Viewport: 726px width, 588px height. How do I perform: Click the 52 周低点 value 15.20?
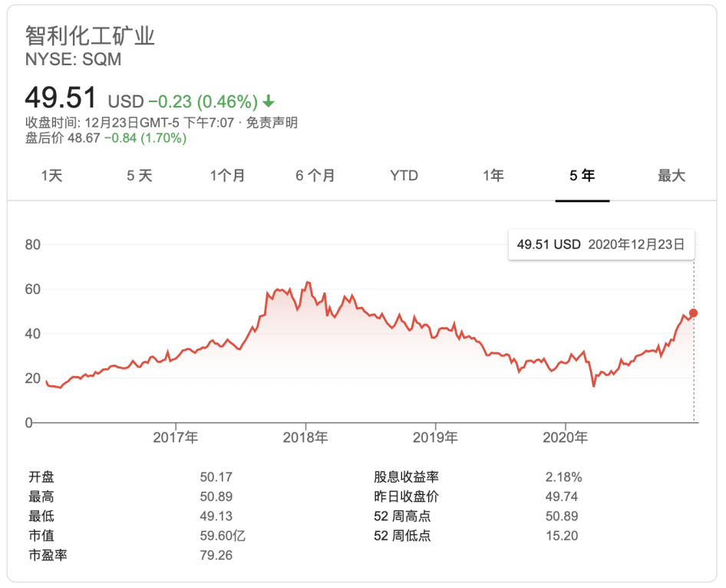click(x=561, y=536)
